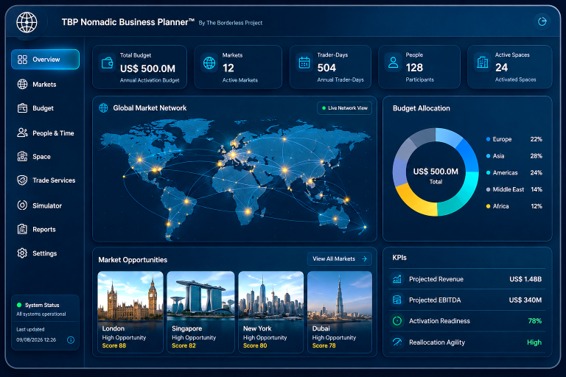Click the US$ 340M EBITDA value

point(525,300)
